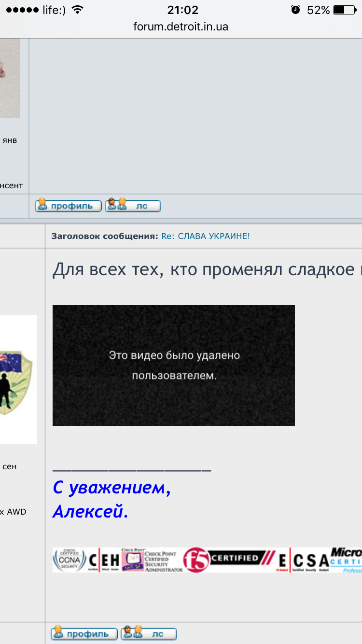Open профиль button below Алексей's signature badges

84,634
